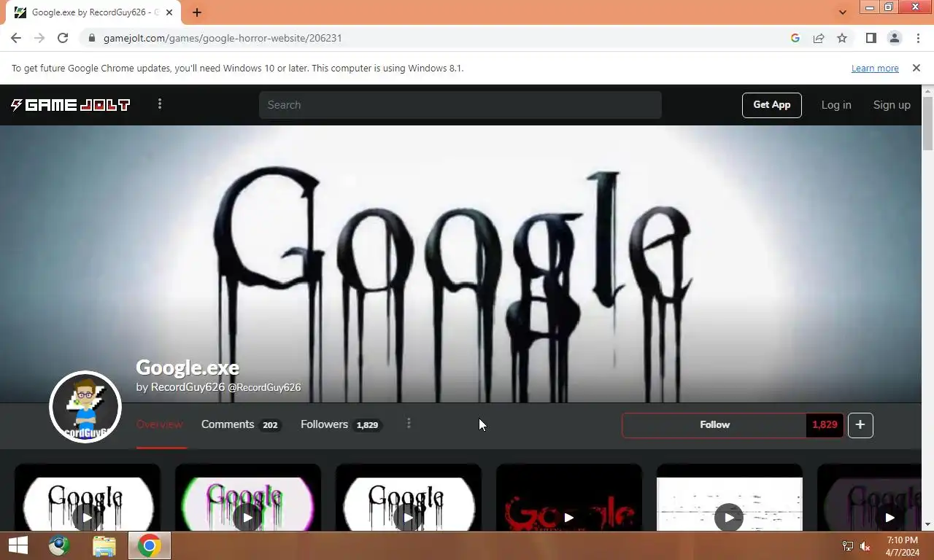
Task: Play the last partially visible dark video
Action: click(x=889, y=518)
